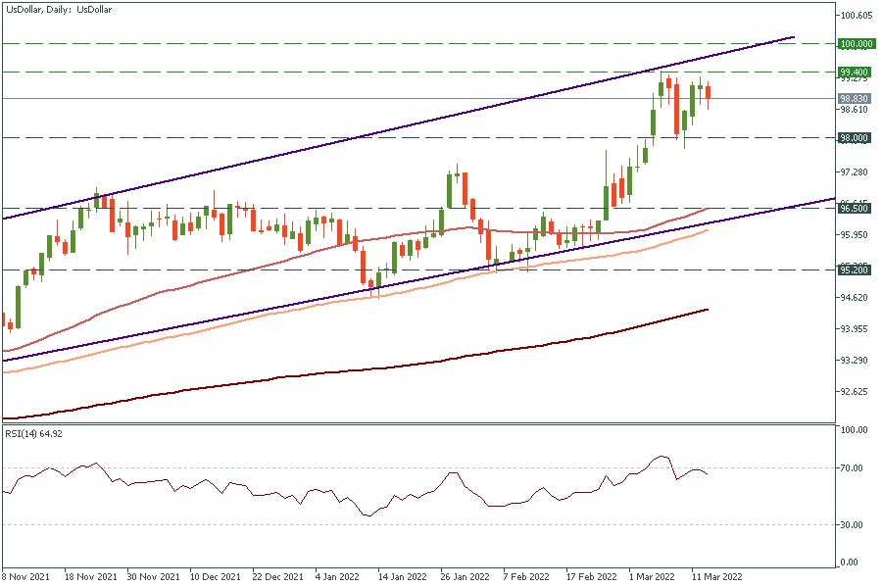The height and width of the screenshot is (588, 882).
Task: Click the 22 Dec 2021 date marker
Action: point(280,577)
